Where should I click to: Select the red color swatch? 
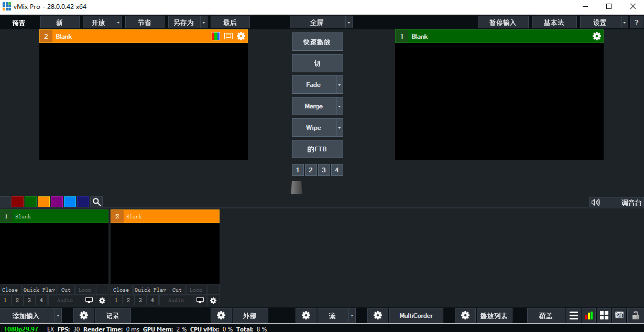point(17,202)
